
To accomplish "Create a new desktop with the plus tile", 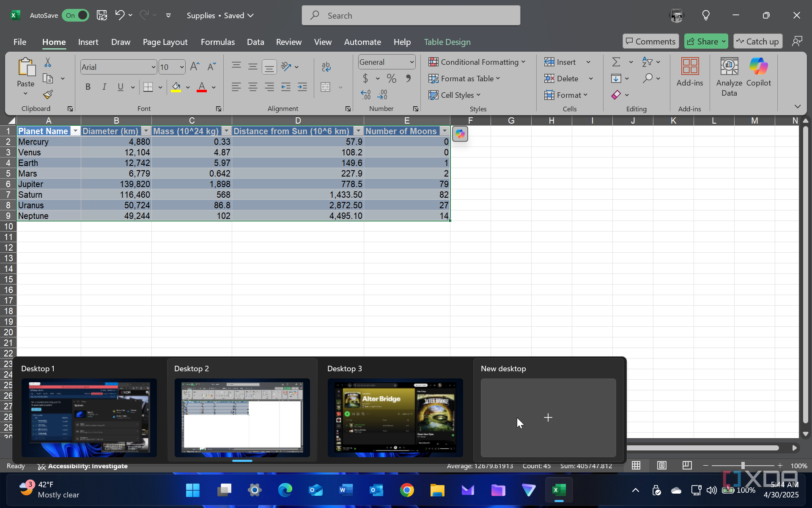I will [x=548, y=417].
